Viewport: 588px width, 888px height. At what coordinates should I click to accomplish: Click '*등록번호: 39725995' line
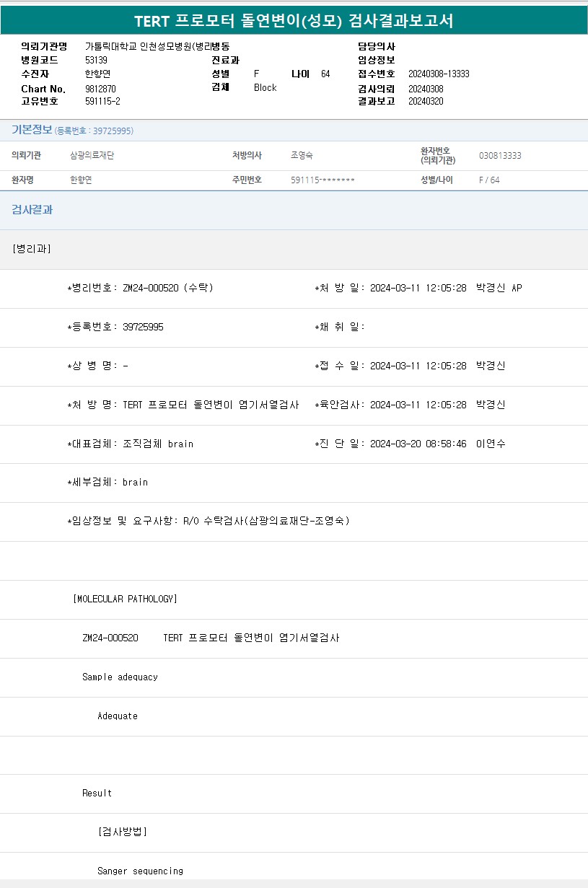point(115,327)
